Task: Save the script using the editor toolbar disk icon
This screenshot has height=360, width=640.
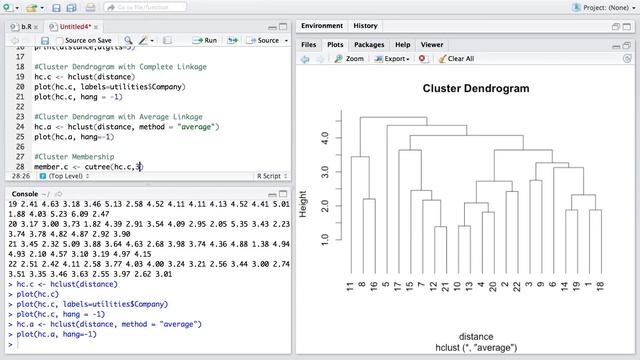Action: click(x=45, y=40)
